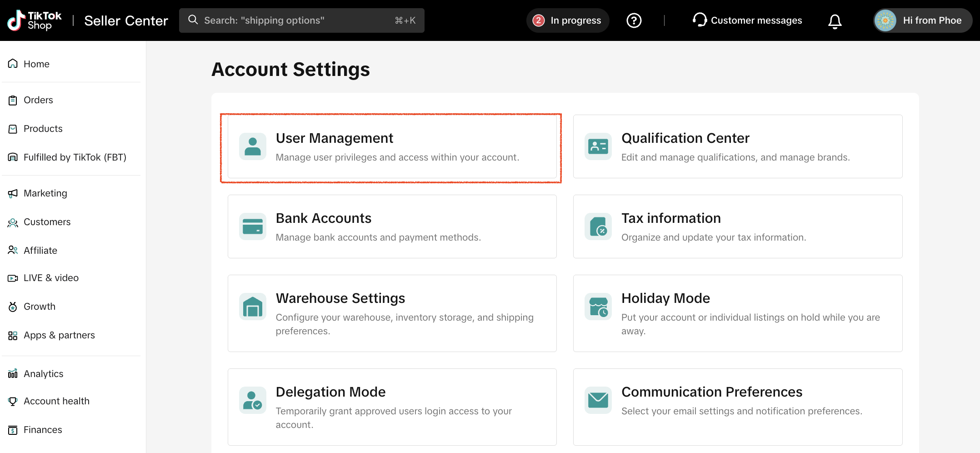Navigate to Analytics in sidebar

click(x=43, y=374)
